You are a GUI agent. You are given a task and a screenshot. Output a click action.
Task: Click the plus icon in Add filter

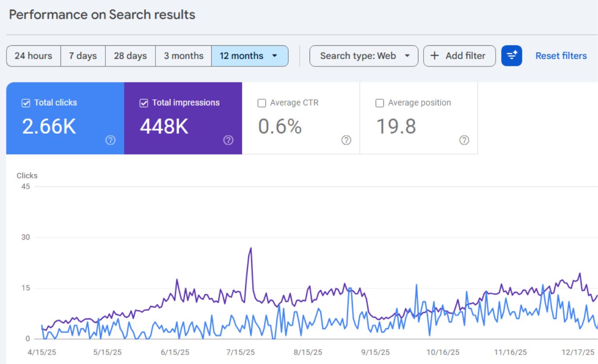click(435, 56)
